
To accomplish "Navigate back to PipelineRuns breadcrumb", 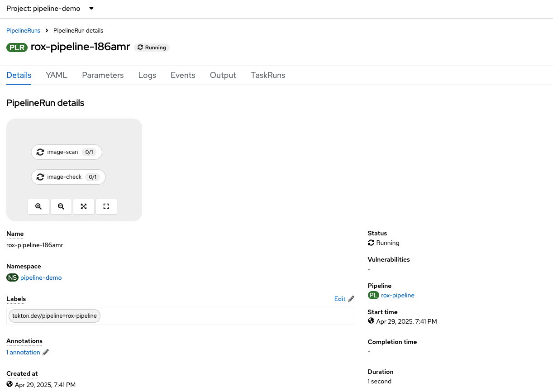I will [23, 31].
